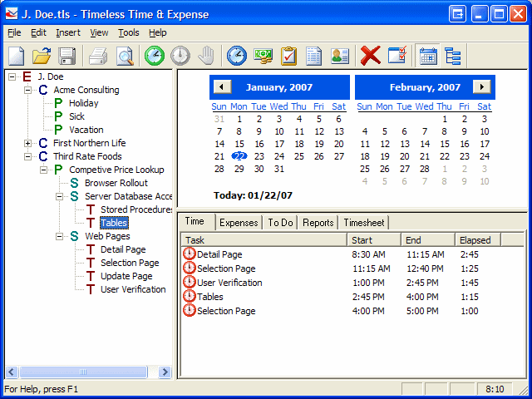Select January 15 on the calendar

(239, 144)
